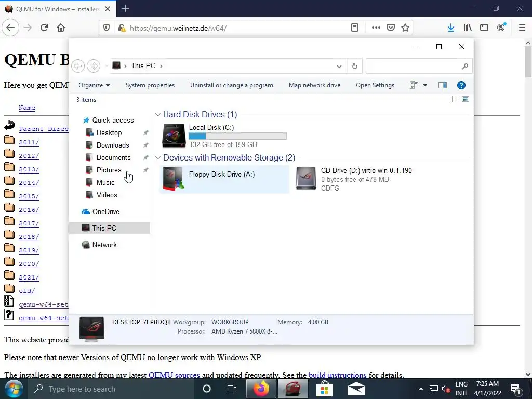
Task: Open Organize dropdown menu
Action: [94, 85]
